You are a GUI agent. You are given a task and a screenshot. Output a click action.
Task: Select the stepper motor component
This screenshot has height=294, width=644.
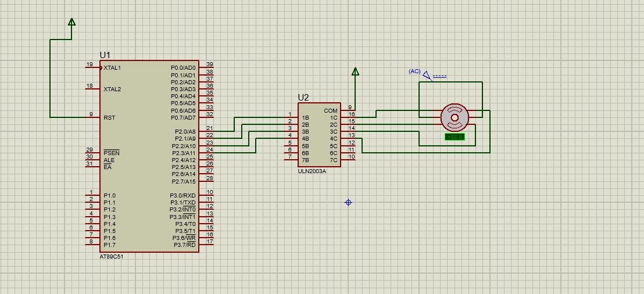[455, 117]
